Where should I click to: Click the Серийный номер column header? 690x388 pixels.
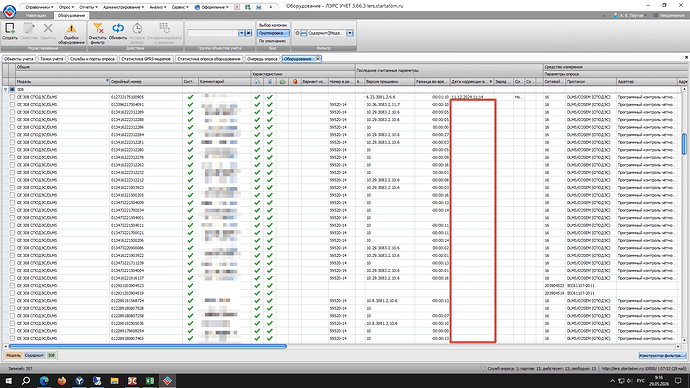(x=146, y=81)
